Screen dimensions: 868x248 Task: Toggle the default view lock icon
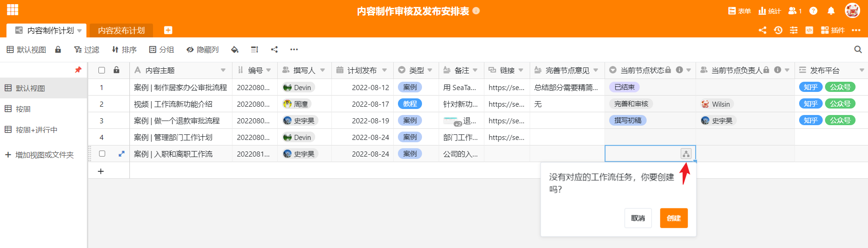coord(58,49)
